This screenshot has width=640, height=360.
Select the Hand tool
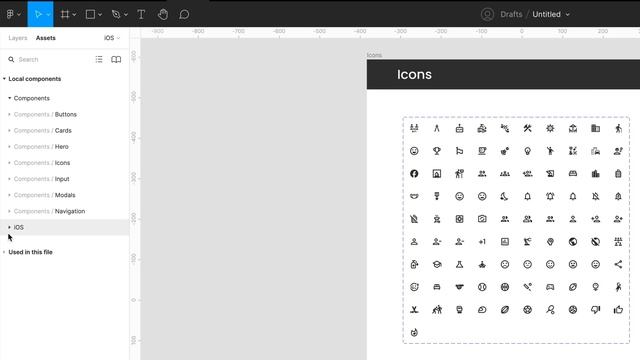(x=163, y=14)
